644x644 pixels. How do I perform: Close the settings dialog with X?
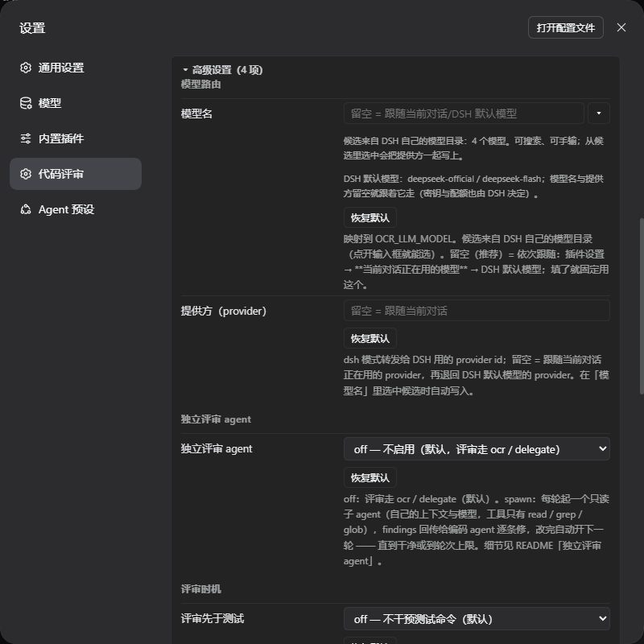point(621,27)
